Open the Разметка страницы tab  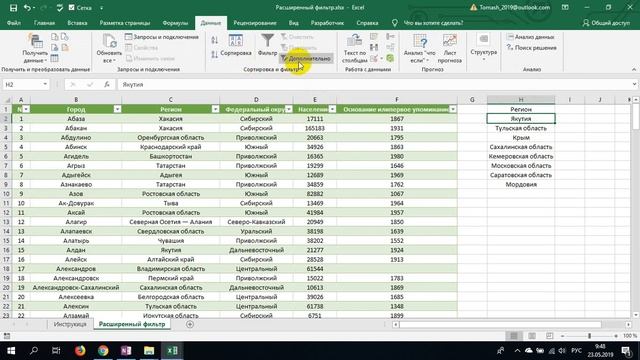[x=125, y=23]
